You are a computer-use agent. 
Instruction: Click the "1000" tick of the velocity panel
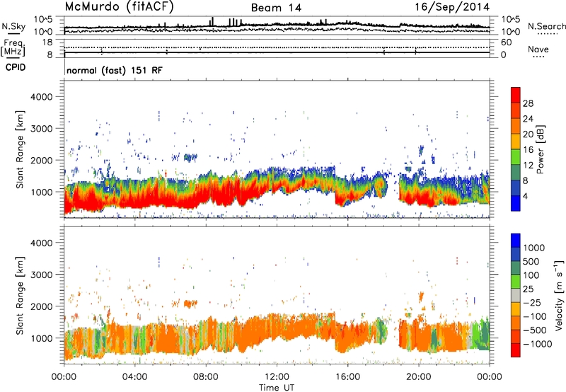[42, 338]
